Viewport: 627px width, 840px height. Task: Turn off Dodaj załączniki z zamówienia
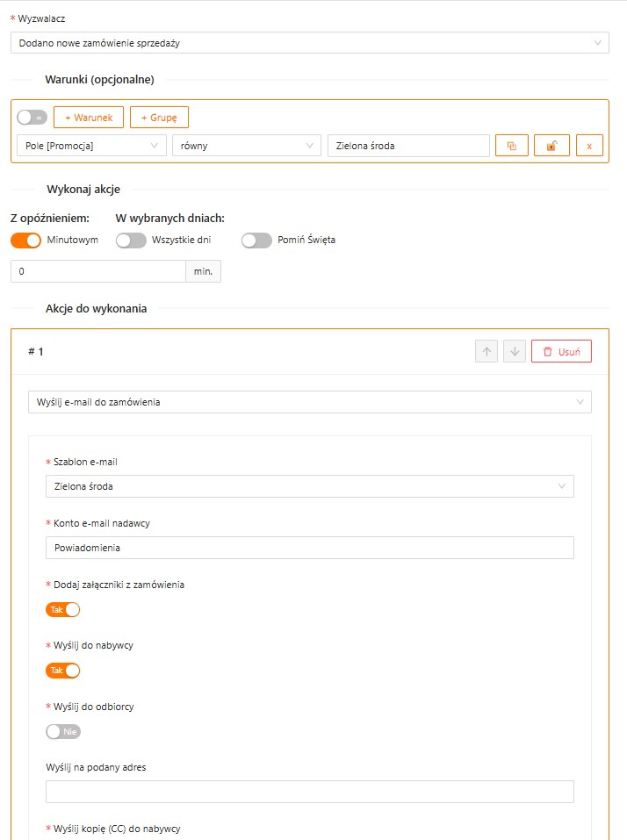point(62,609)
